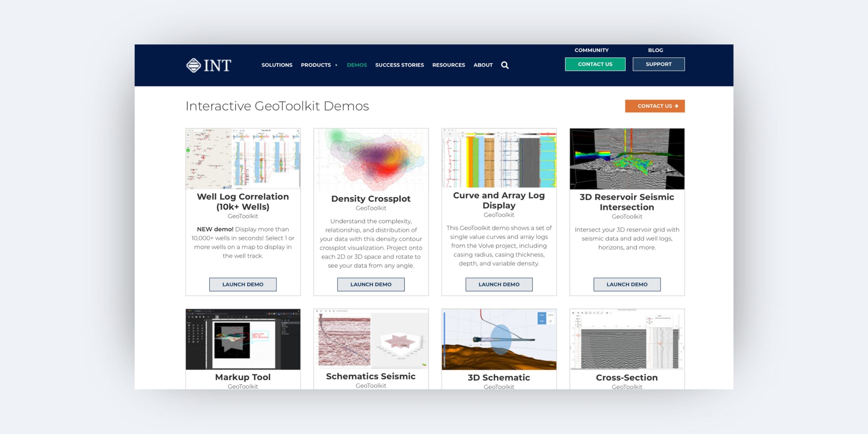Open the Markup Tool thumbnail
Image resolution: width=868 pixels, height=434 pixels.
click(243, 339)
